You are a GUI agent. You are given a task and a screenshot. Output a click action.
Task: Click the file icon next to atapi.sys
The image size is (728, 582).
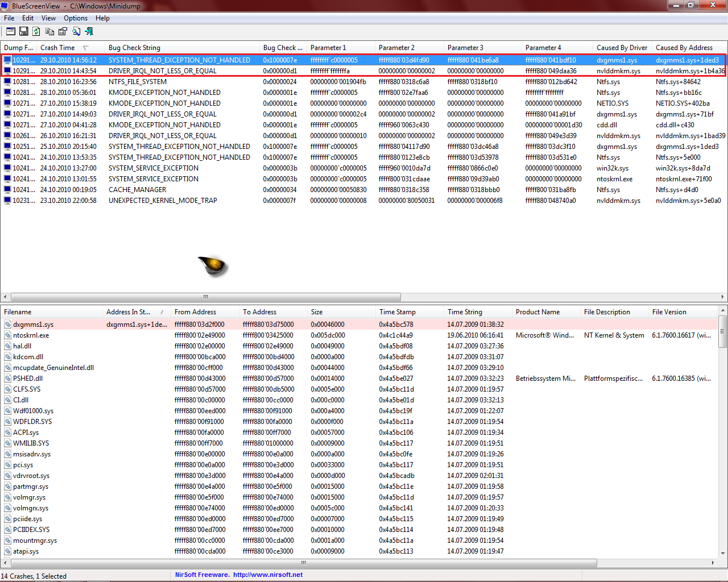coord(8,551)
